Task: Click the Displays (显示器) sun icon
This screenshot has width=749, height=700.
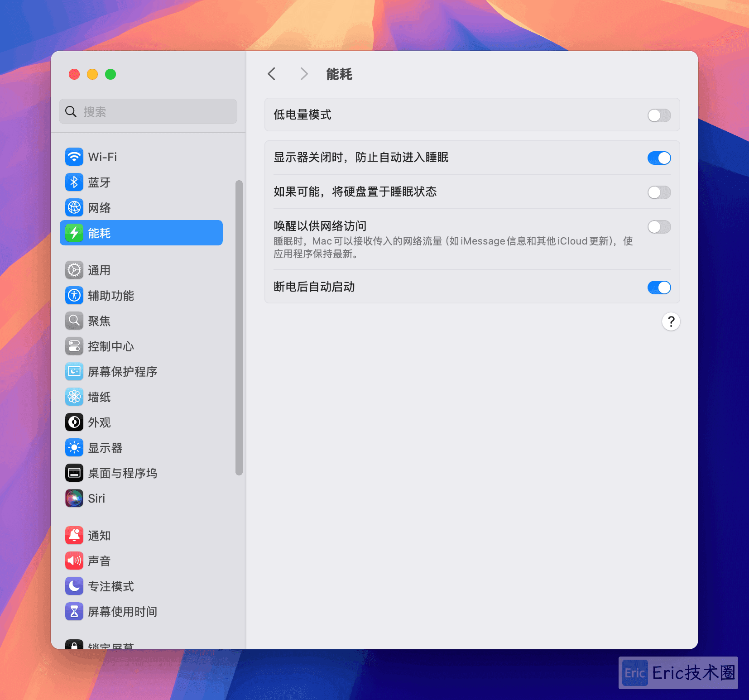Action: pos(74,448)
